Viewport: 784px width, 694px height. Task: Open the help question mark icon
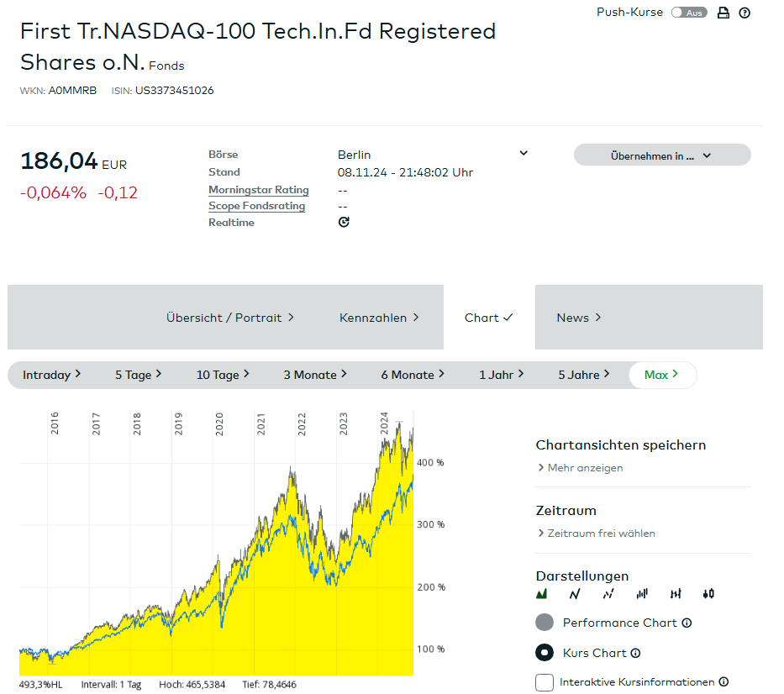click(745, 13)
